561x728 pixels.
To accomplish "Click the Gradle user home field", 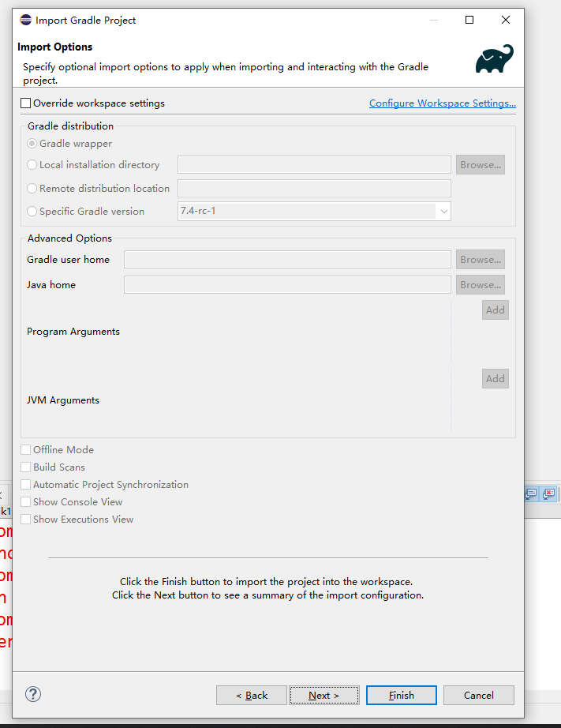I will coord(287,260).
